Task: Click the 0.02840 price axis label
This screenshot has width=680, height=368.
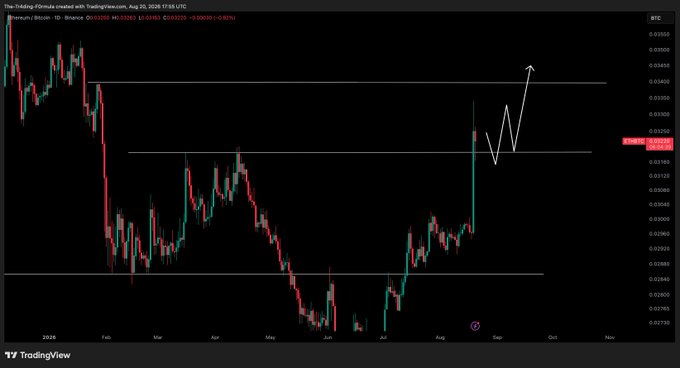Action: click(x=660, y=279)
